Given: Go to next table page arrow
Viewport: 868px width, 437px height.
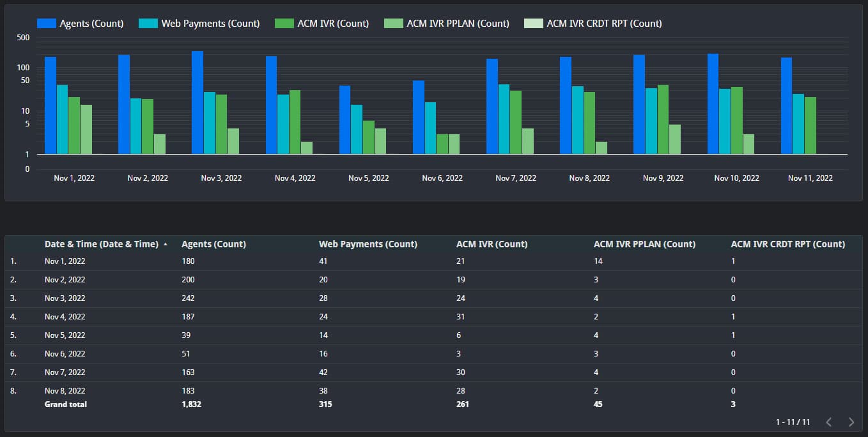Looking at the screenshot, I should [x=851, y=422].
